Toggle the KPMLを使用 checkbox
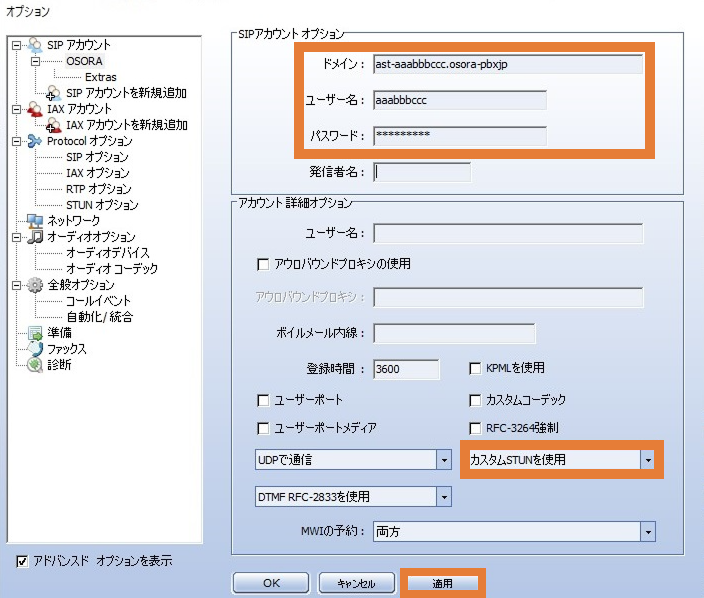This screenshot has height=598, width=704. pyautogui.click(x=476, y=368)
